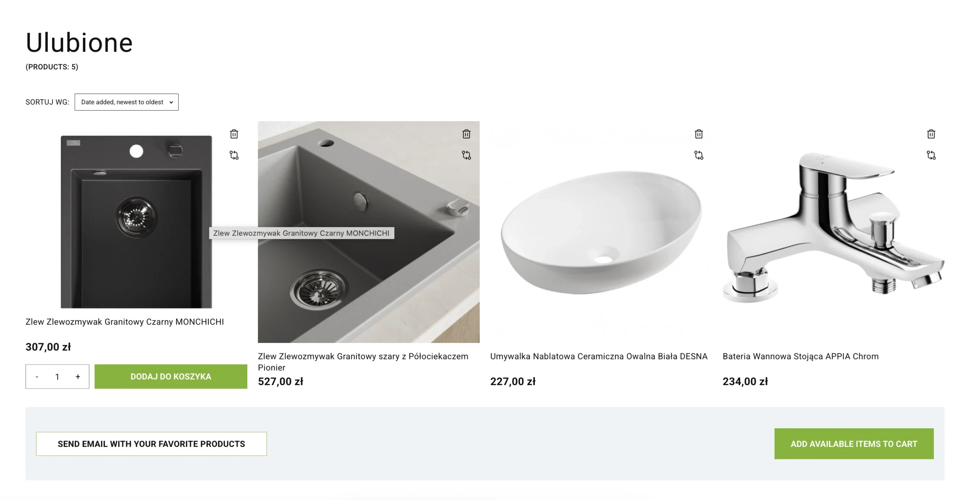Viewport: 980px width, 500px height.
Task: Open 'Bateria Wannowa Stojąca APPIA Chrom' title link
Action: [800, 356]
